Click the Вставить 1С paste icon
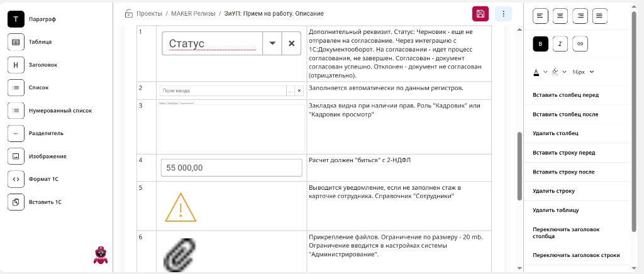The image size is (644, 274). click(x=16, y=202)
